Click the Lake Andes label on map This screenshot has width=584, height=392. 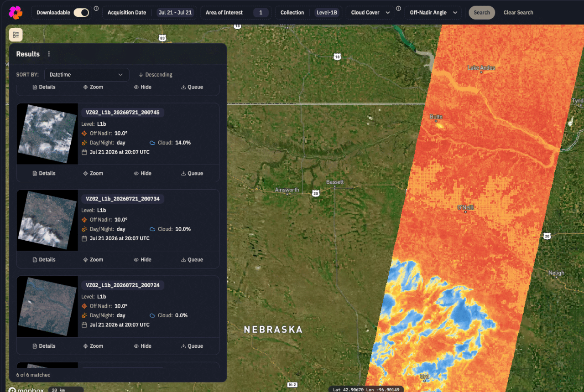point(481,68)
